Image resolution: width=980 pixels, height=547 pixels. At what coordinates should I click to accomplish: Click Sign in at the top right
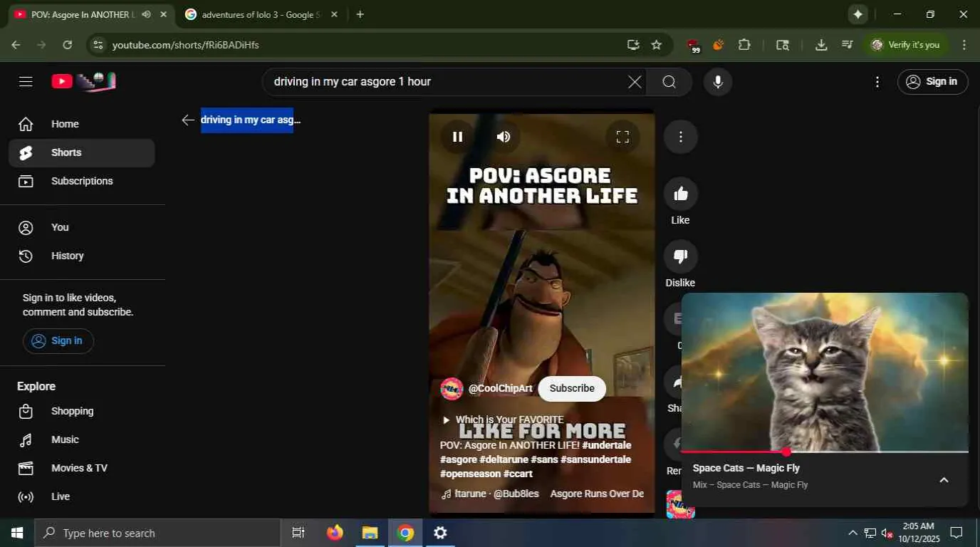click(933, 82)
